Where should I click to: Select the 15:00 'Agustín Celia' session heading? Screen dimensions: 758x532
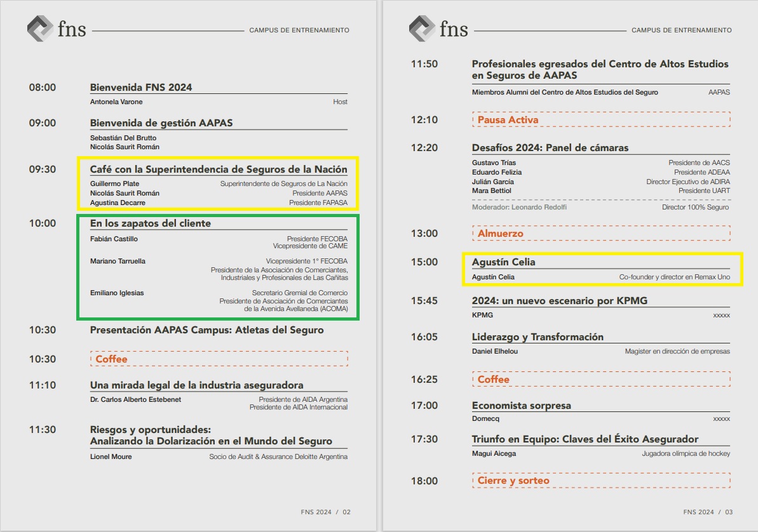click(x=503, y=262)
